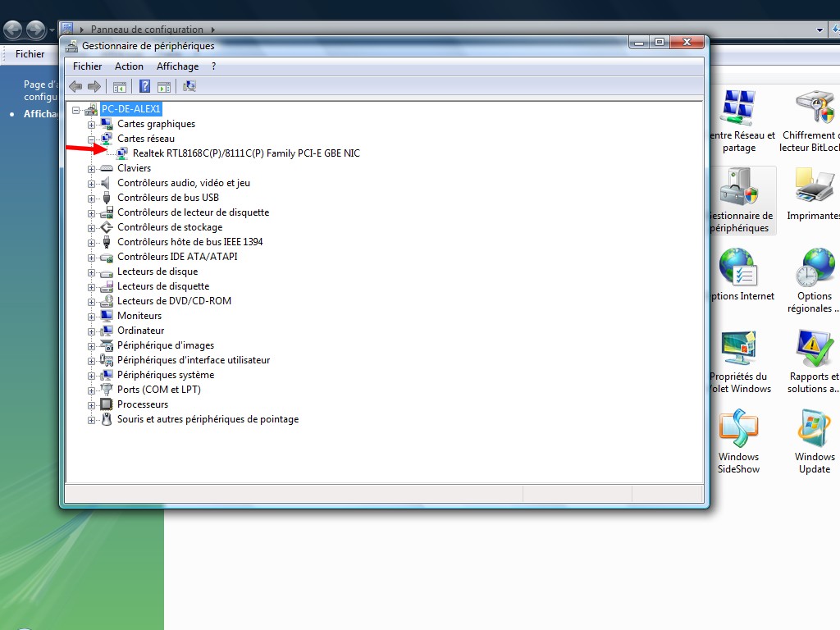
Task: Click show/hide console tree toolbar icon
Action: point(120,86)
